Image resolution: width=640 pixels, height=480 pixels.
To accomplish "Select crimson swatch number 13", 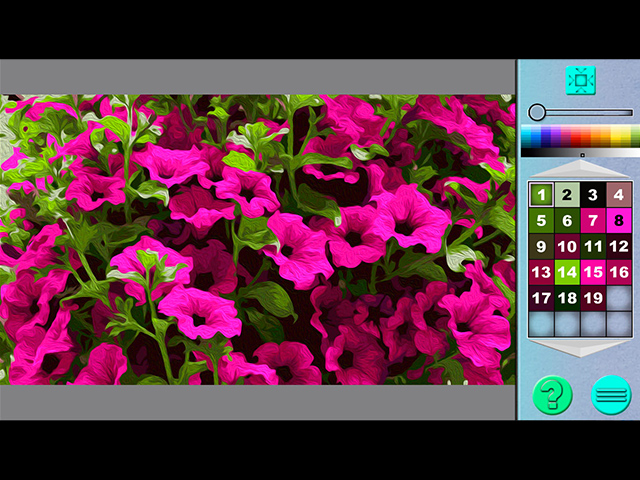I will [541, 272].
